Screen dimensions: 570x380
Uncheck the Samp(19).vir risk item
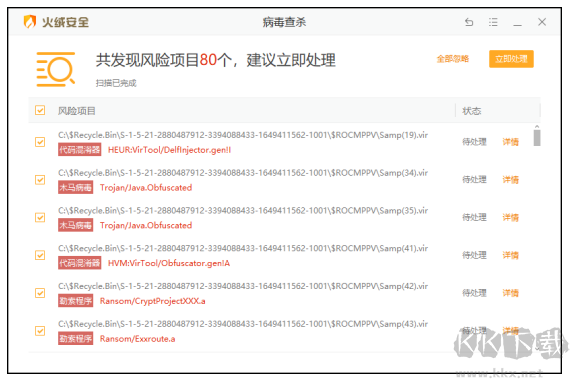40,142
